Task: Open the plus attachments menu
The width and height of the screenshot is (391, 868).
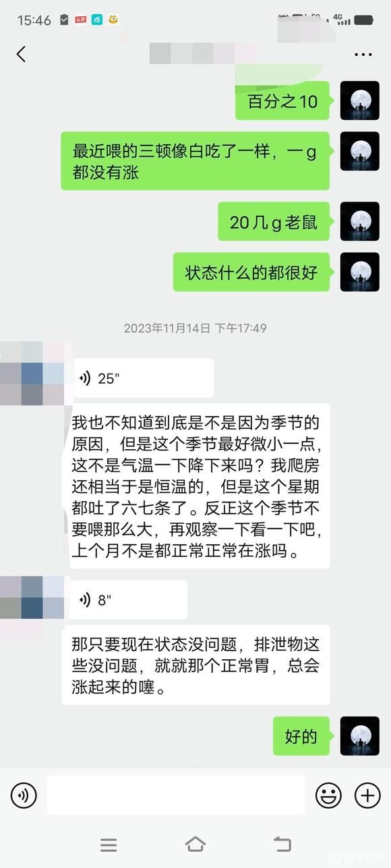Action: click(367, 795)
